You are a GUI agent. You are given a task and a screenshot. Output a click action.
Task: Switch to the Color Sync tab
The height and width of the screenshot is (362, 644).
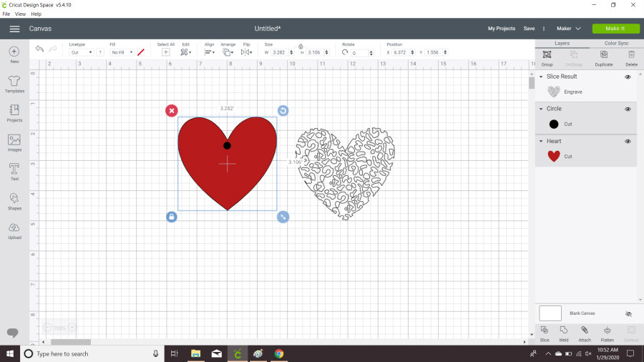[x=616, y=43]
